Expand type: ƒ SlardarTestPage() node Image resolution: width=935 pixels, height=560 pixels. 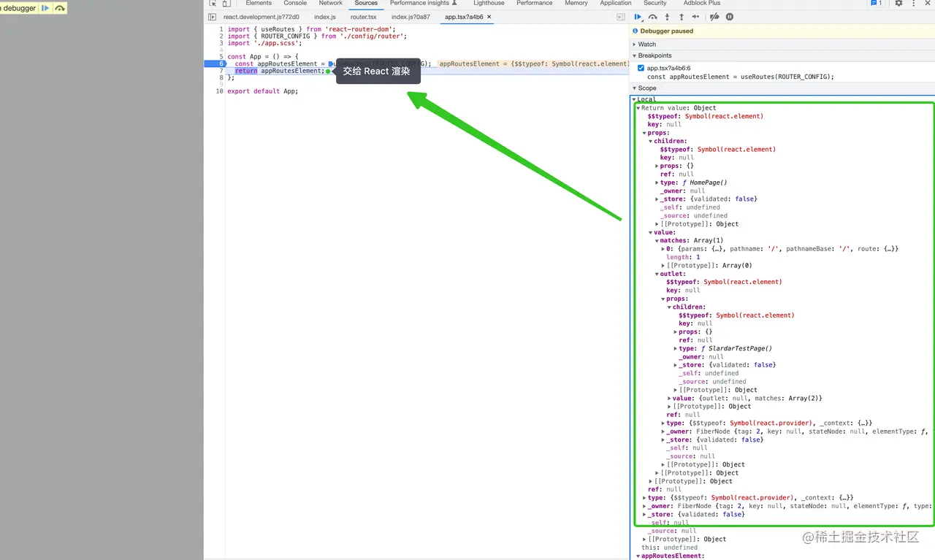point(676,349)
